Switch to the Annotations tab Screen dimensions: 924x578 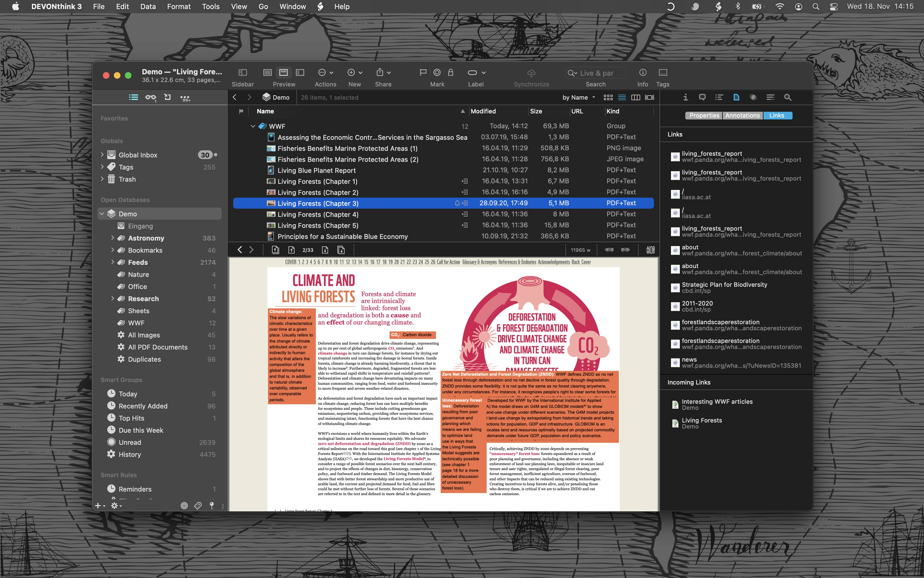pos(742,115)
